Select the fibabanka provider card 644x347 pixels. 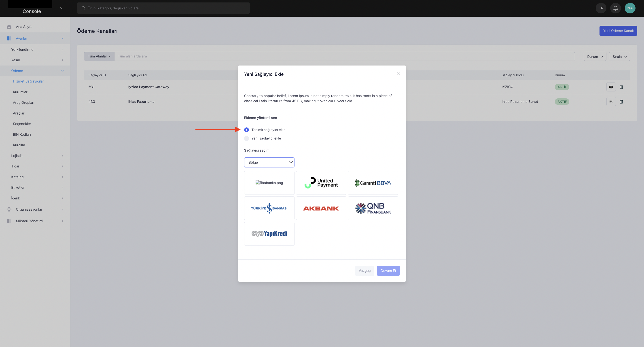pos(269,183)
